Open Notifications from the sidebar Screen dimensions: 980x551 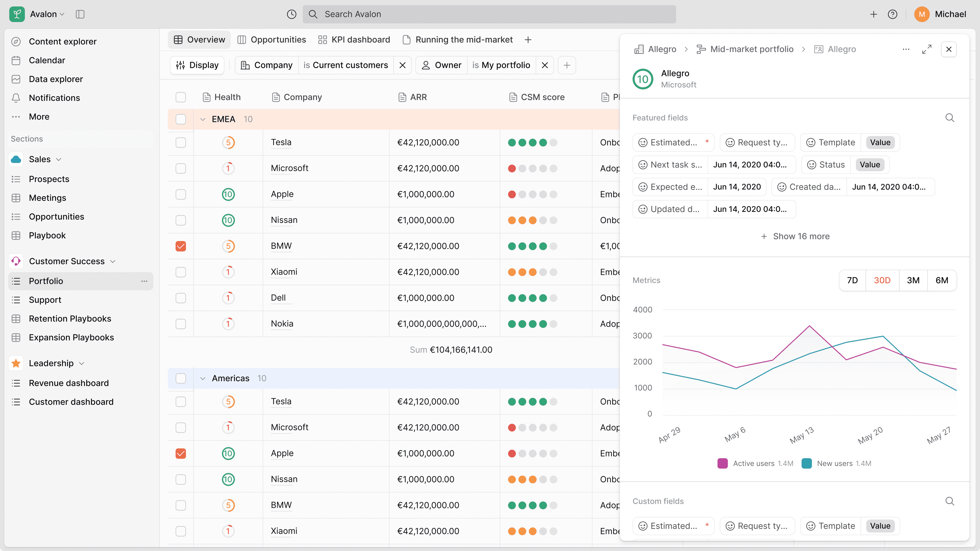pyautogui.click(x=54, y=98)
